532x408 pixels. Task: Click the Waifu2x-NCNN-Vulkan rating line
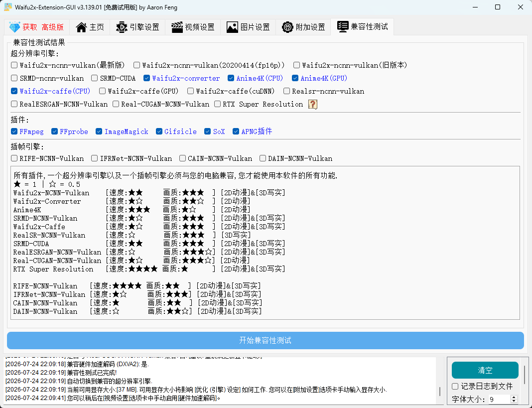point(149,193)
